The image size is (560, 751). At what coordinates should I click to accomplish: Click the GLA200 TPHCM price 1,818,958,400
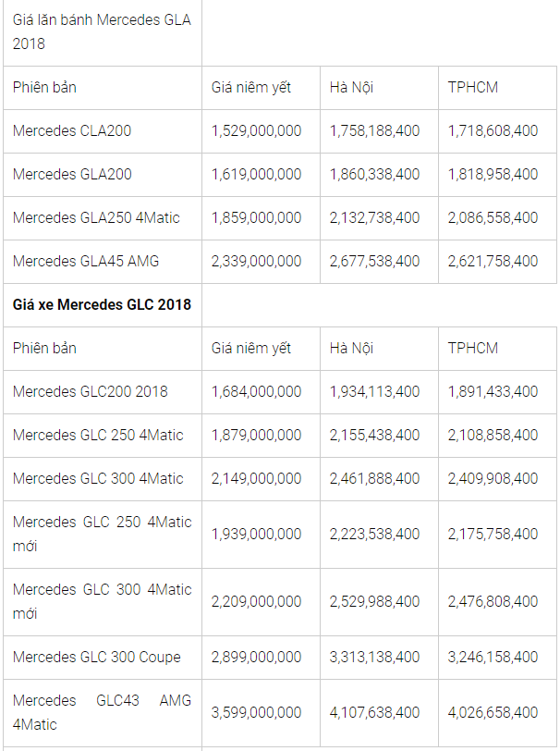point(493,174)
